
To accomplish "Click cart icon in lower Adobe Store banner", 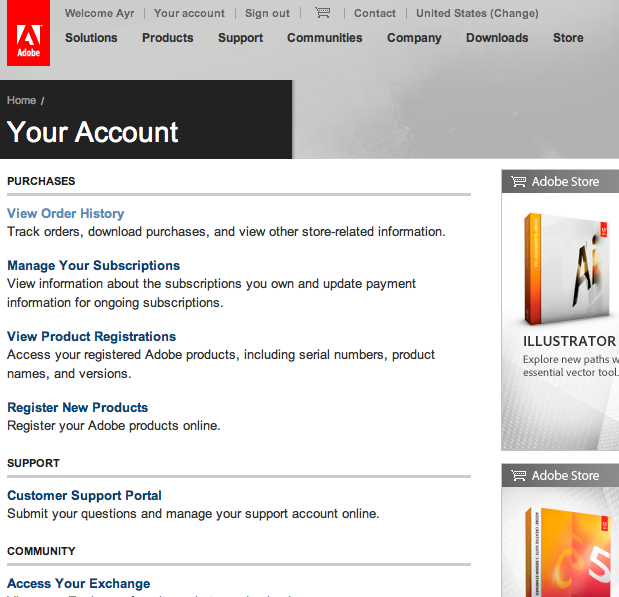I will [x=518, y=475].
